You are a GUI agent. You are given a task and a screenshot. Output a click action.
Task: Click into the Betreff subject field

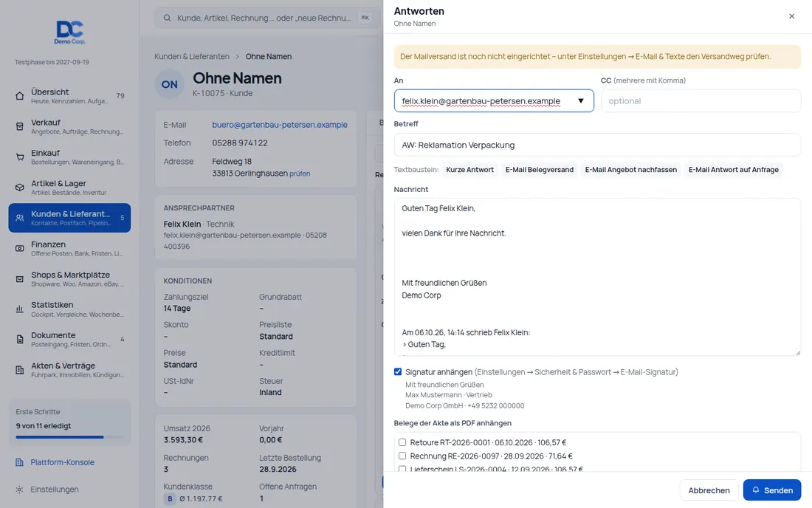(x=597, y=145)
